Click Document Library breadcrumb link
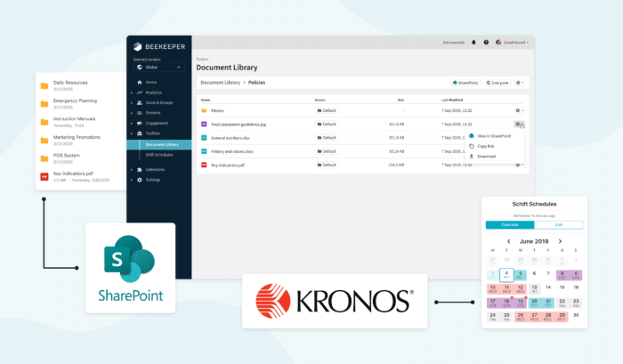Image resolution: width=623 pixels, height=364 pixels. tap(221, 82)
